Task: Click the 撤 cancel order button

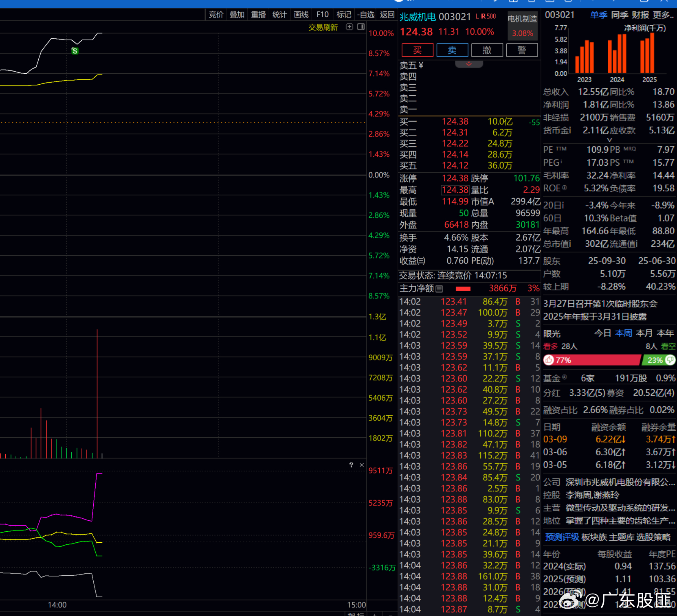Action: coord(487,50)
